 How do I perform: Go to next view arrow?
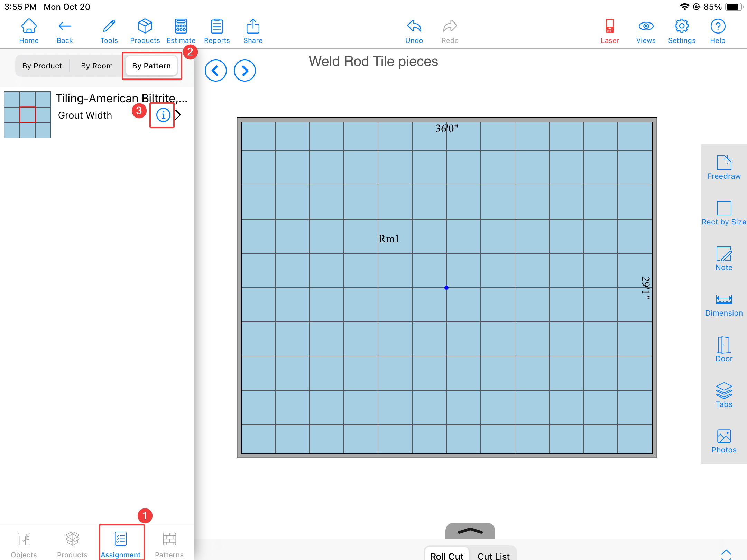245,71
